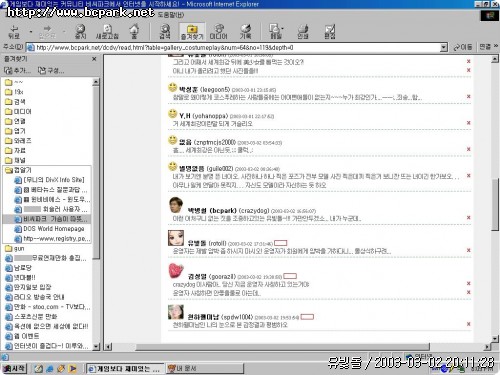Close the 즐겨찾기 favorites side panel
The height and width of the screenshot is (375, 500).
[x=94, y=59]
